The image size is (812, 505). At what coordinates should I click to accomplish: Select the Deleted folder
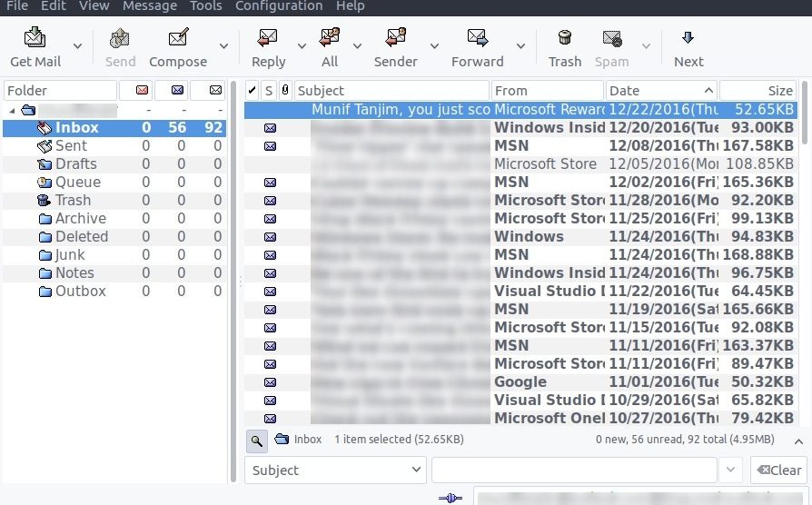114,237
